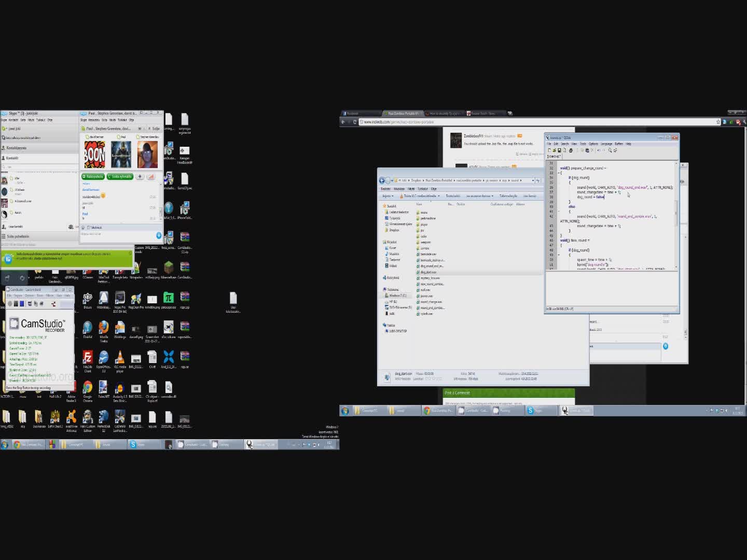The height and width of the screenshot is (560, 747).
Task: Open the Työkalut menu in Explorer
Action: pyautogui.click(x=423, y=189)
